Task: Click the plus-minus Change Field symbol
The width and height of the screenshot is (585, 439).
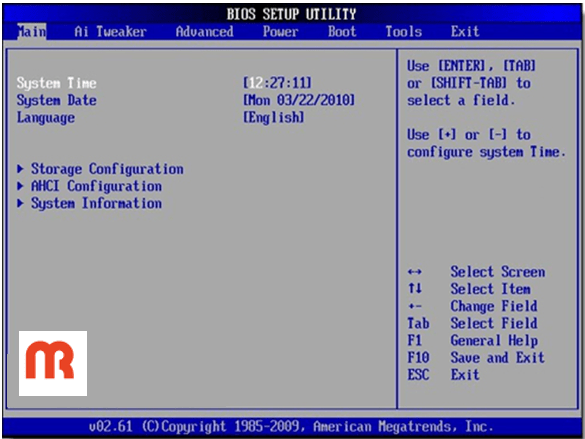Action: 414,307
